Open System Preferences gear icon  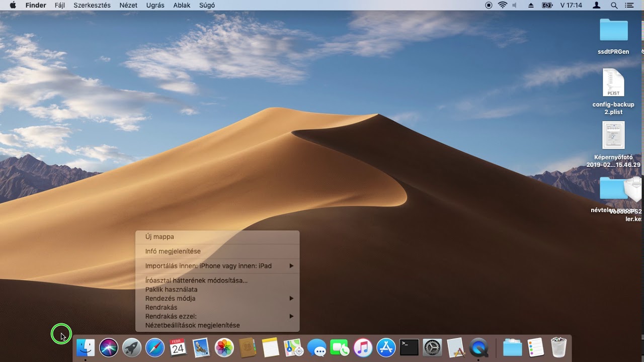[432, 347]
